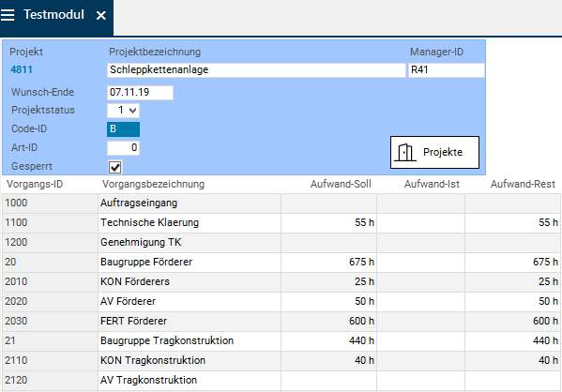Click the Code-ID field B
The width and height of the screenshot is (562, 392).
(x=123, y=129)
